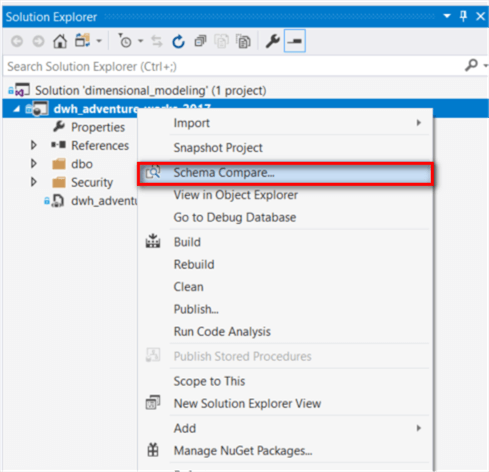Toggle the Auto Hide pin icon
The image size is (489, 472).
click(x=463, y=16)
